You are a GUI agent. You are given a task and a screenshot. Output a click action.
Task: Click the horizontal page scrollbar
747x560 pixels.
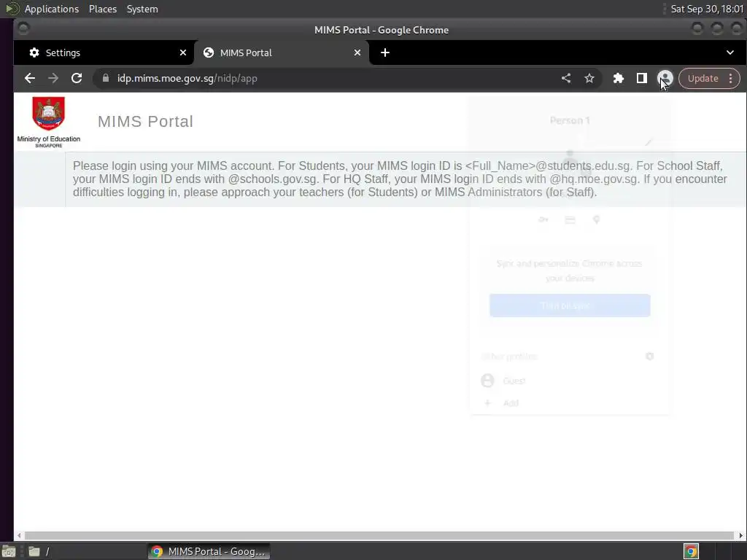coord(379,536)
